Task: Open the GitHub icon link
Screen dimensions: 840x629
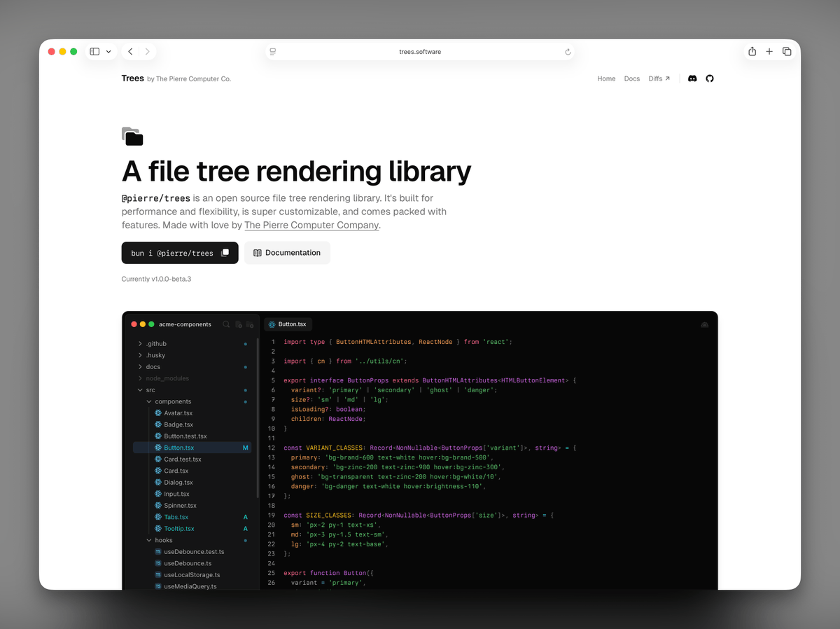Action: [x=710, y=78]
